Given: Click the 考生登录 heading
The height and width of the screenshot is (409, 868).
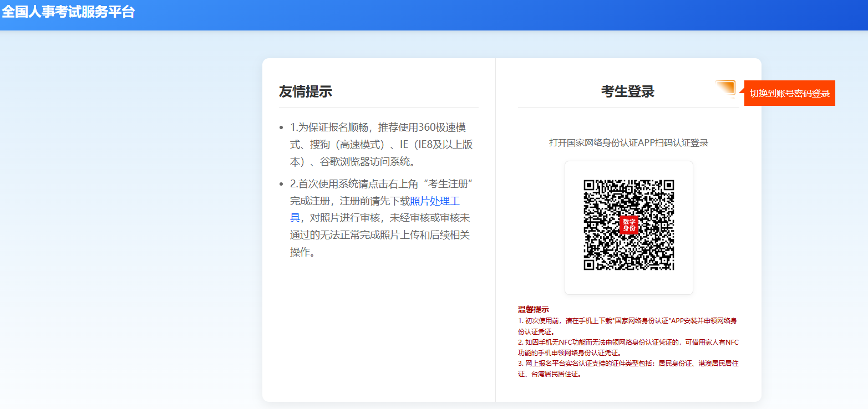Looking at the screenshot, I should [x=628, y=91].
